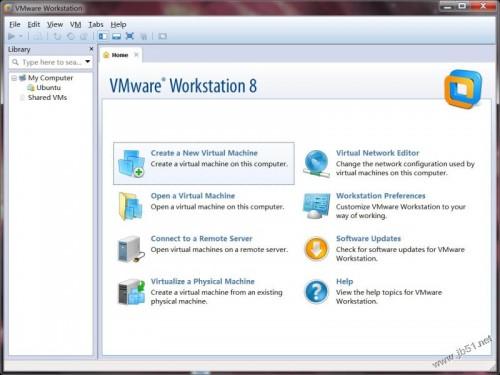The width and height of the screenshot is (500, 375).
Task: Open the Workstation Preferences link
Action: [381, 196]
